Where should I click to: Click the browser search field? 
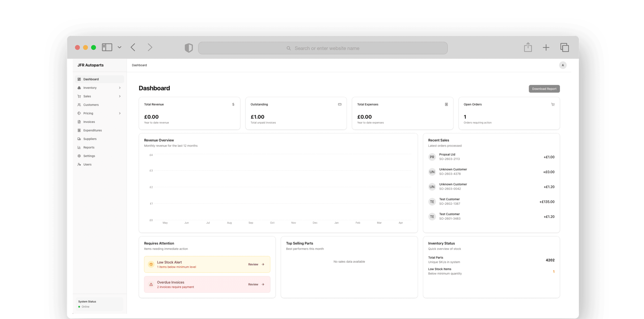pyautogui.click(x=323, y=48)
